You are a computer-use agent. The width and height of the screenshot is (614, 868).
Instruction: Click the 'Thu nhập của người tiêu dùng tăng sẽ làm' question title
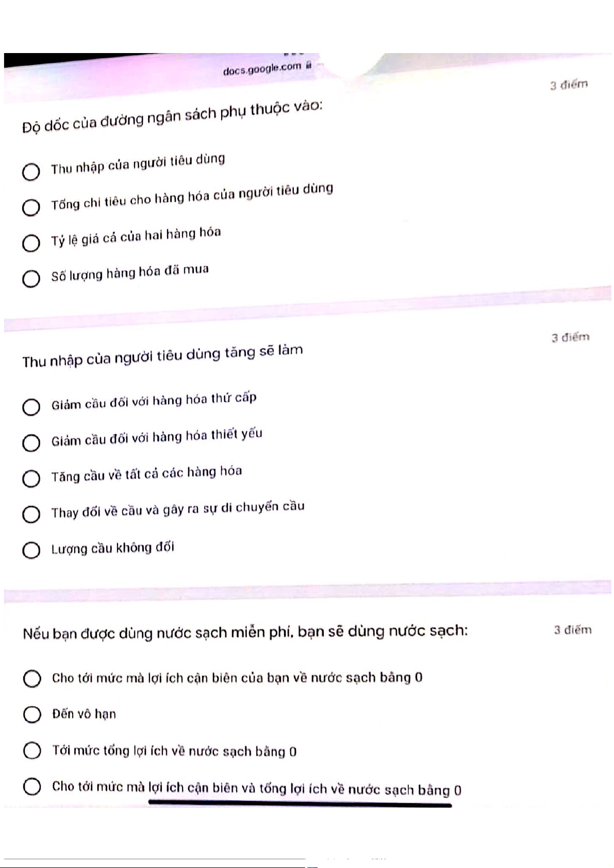tap(162, 356)
